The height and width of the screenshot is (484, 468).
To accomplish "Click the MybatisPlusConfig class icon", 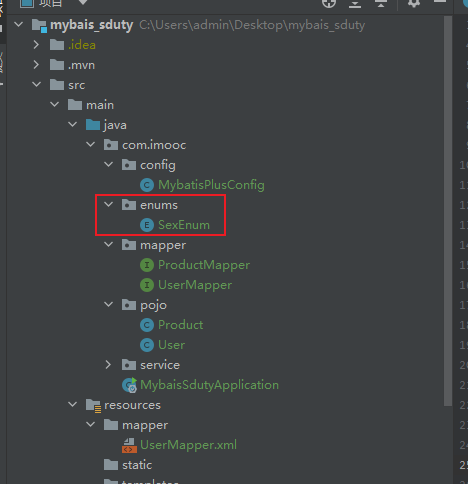I will 147,185.
